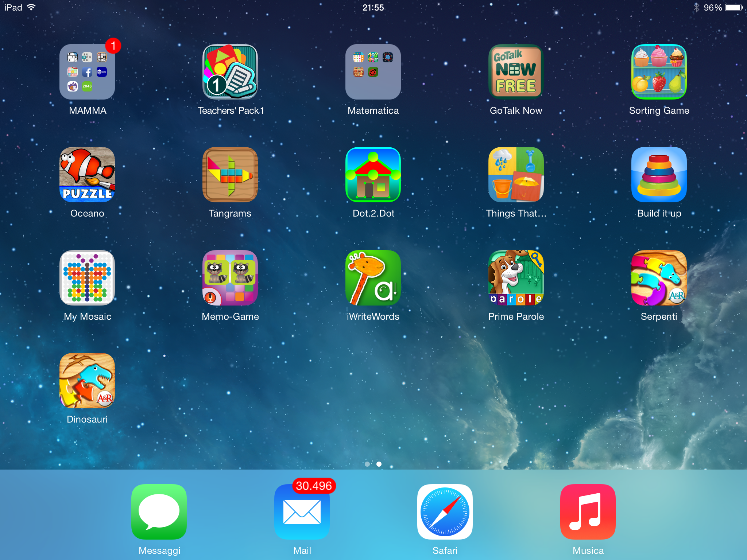The image size is (747, 560).
Task: Open Things That Go Together app
Action: pos(516,175)
